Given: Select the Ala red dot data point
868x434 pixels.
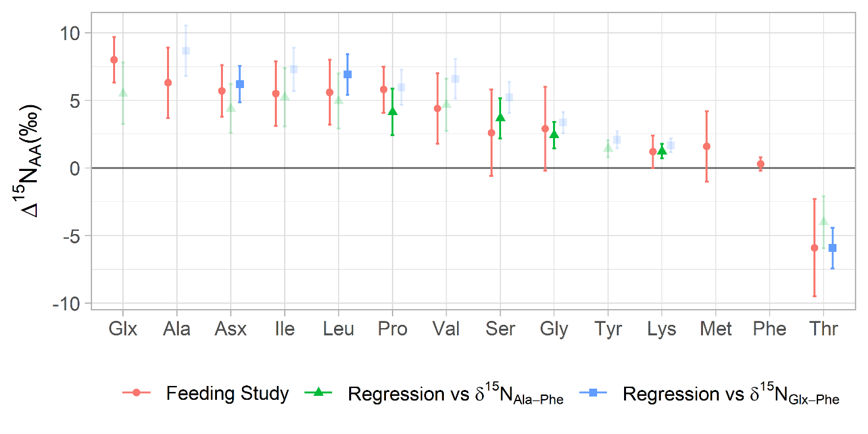Looking at the screenshot, I should click(168, 83).
